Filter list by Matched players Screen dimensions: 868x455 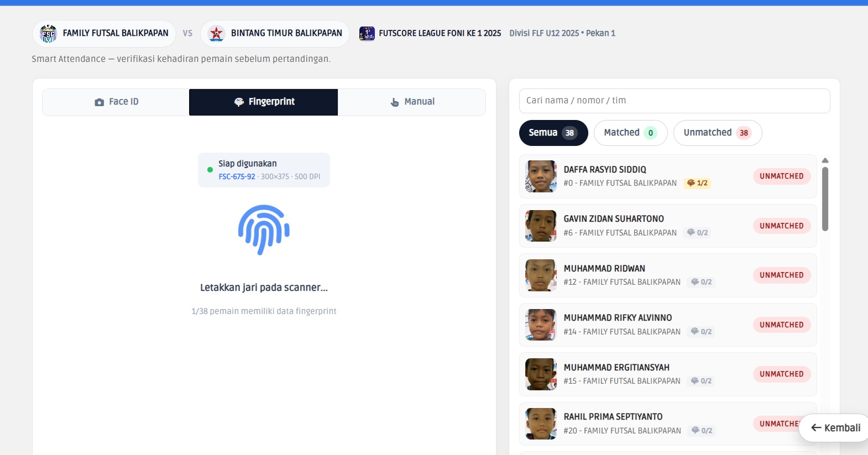(630, 133)
